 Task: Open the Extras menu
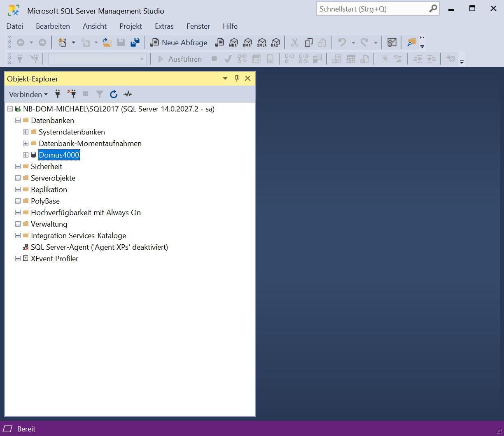point(164,26)
